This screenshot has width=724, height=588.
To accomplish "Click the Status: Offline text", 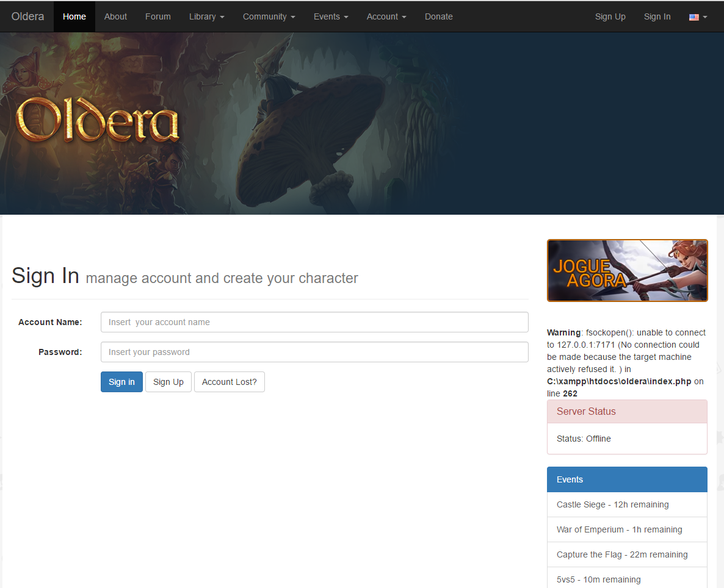I will (x=584, y=439).
